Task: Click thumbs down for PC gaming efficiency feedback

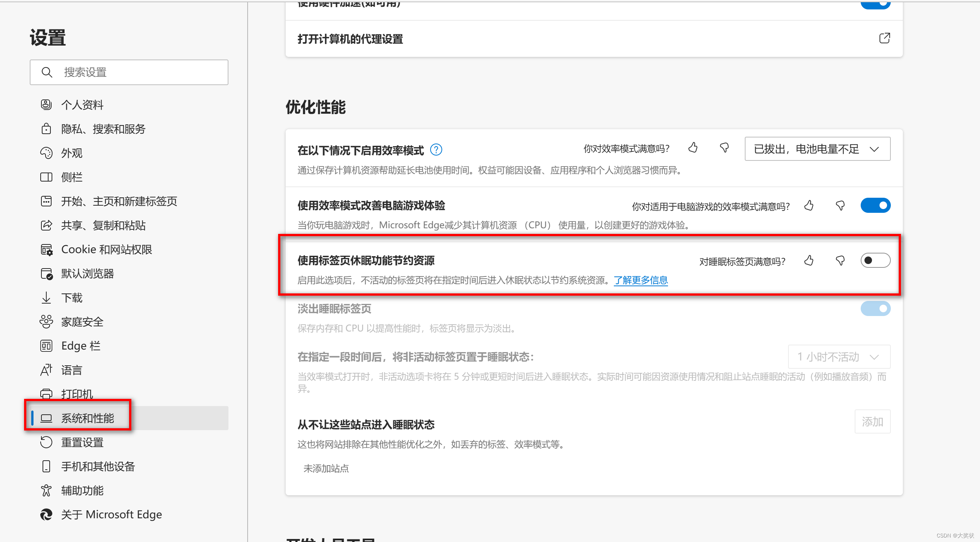Action: point(840,206)
